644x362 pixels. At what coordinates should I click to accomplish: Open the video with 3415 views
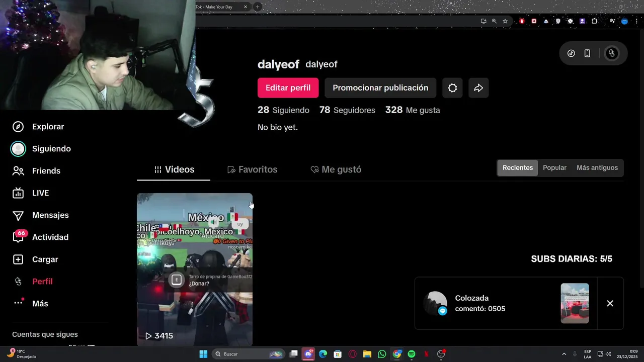click(195, 269)
